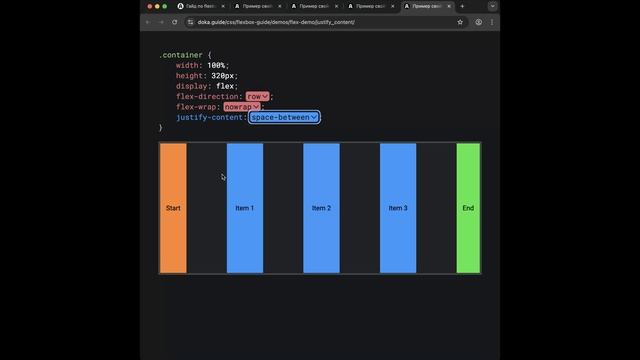Open the browser profile icon

point(478,22)
